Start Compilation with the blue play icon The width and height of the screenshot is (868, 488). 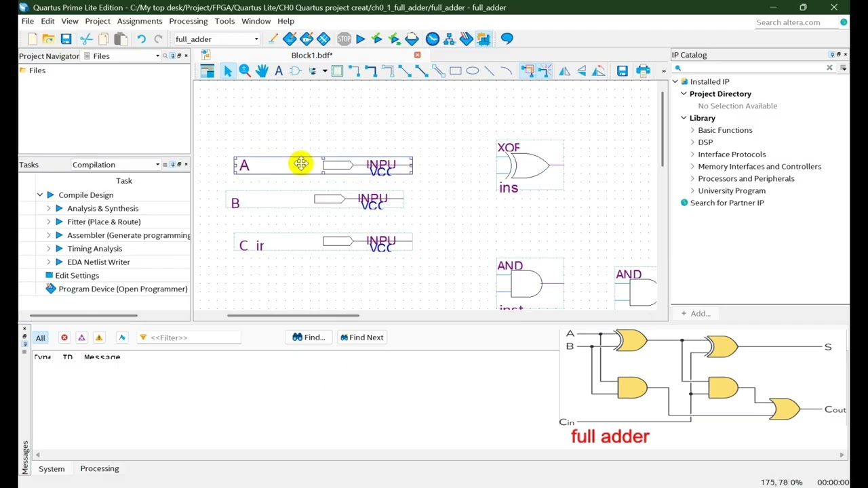[x=361, y=39]
